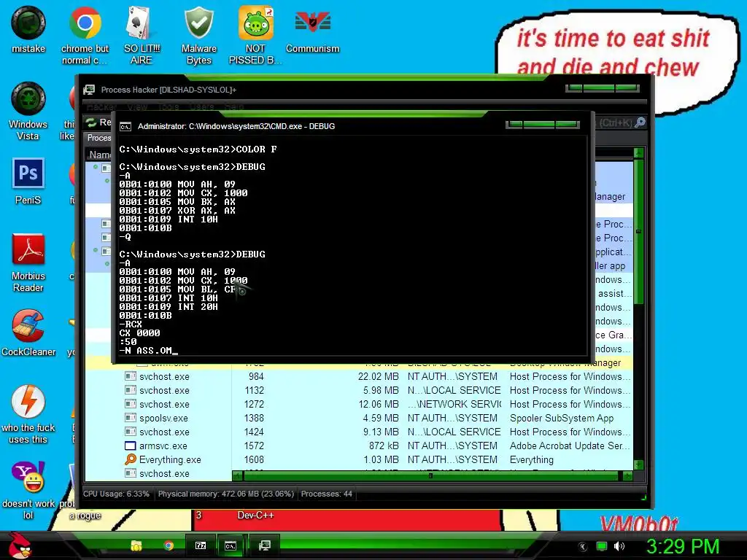Open the Help menu in Process Hacker
The width and height of the screenshot is (747, 560).
click(x=233, y=106)
